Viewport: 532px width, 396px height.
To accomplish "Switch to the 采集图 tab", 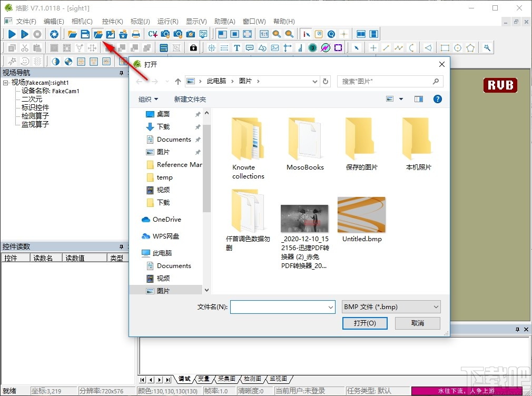I will (x=226, y=379).
